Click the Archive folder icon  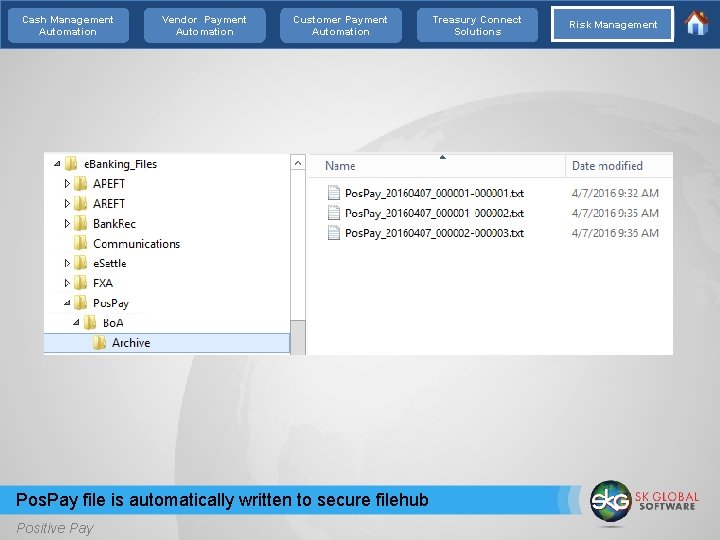tap(99, 343)
